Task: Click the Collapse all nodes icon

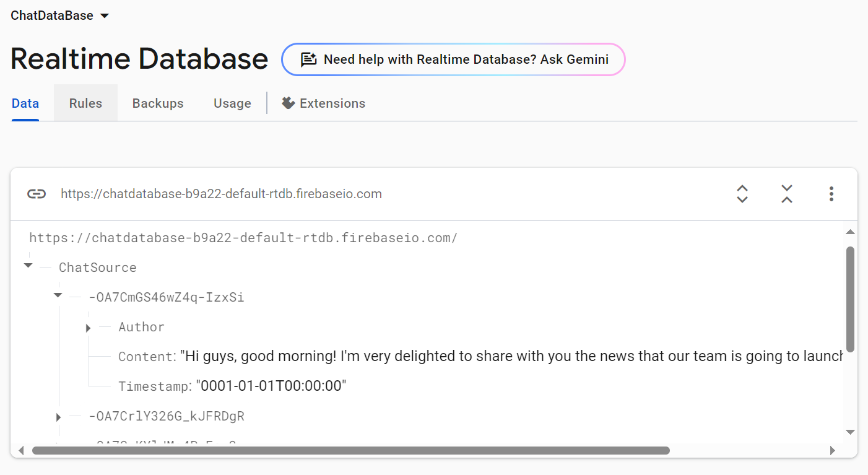Action: pos(787,194)
